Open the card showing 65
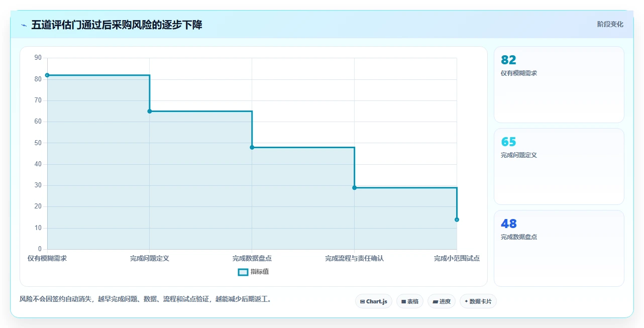This screenshot has width=644, height=328. [559, 167]
